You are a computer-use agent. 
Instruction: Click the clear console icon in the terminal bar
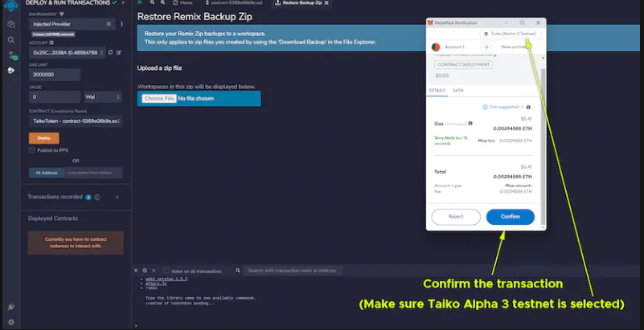[x=145, y=271]
